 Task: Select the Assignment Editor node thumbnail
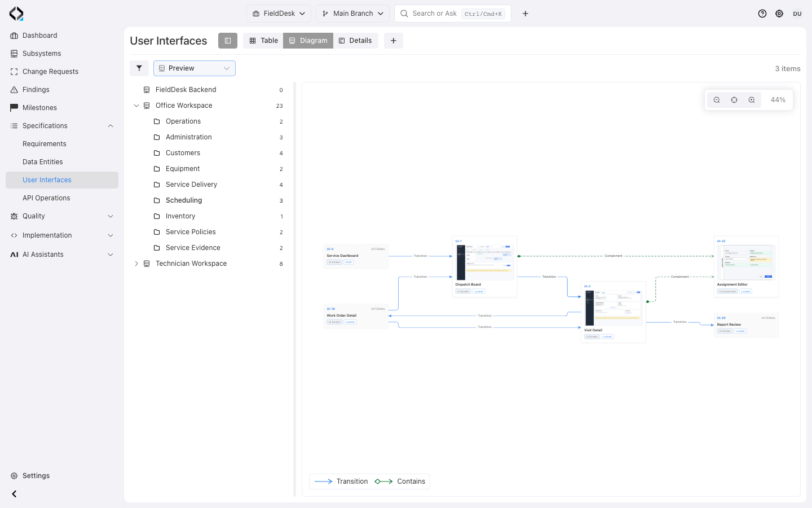click(747, 262)
